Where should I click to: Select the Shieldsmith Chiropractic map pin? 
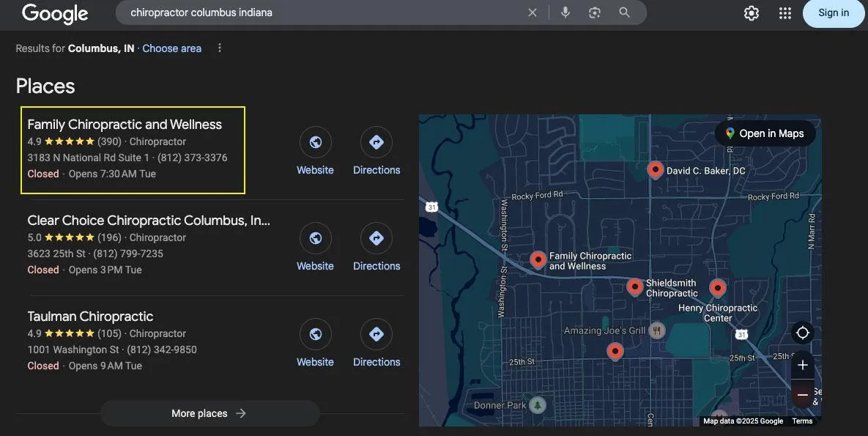[634, 287]
